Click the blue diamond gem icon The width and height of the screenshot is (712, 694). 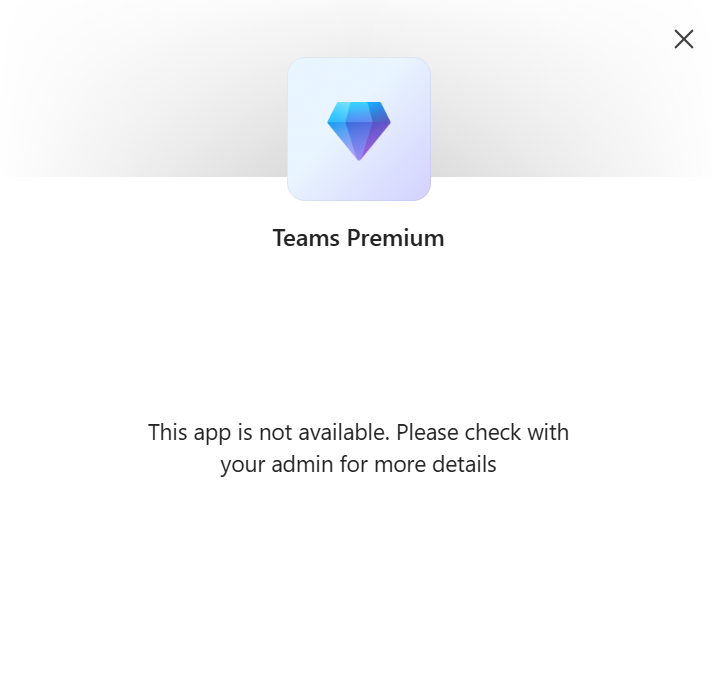[359, 131]
